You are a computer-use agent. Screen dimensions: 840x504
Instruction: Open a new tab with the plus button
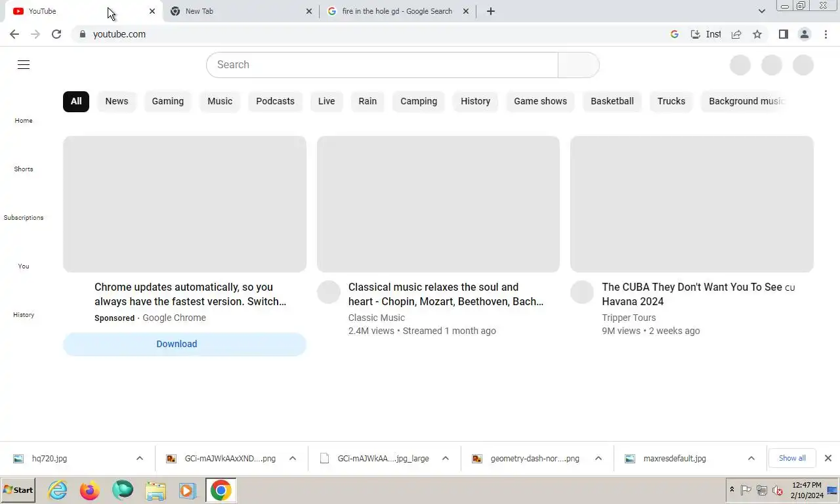pos(490,11)
